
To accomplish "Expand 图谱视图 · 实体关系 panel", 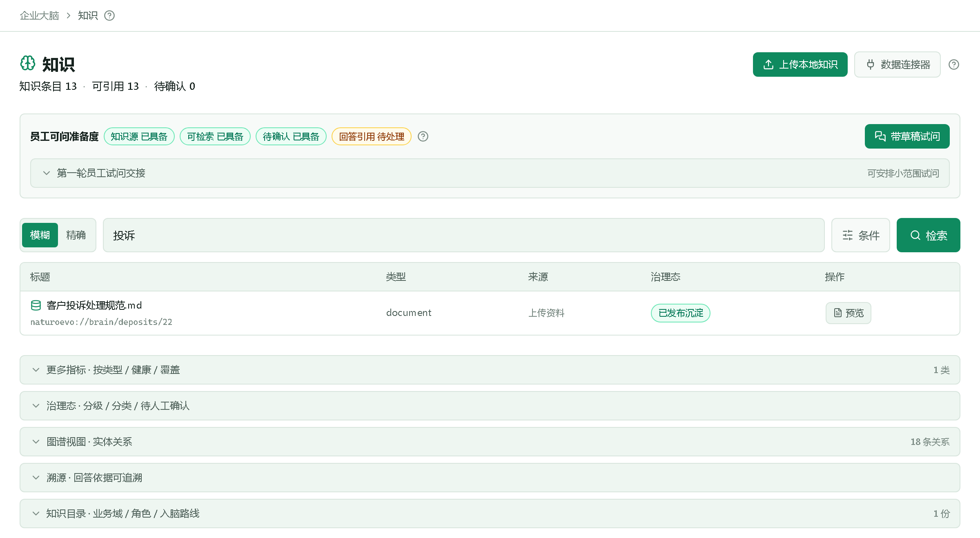I will pyautogui.click(x=490, y=442).
